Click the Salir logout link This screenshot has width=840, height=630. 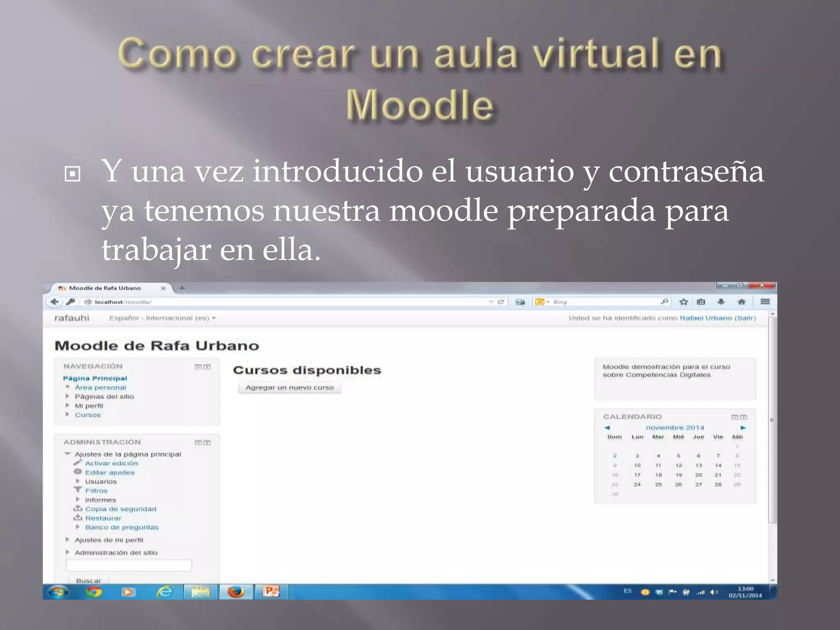tap(745, 318)
